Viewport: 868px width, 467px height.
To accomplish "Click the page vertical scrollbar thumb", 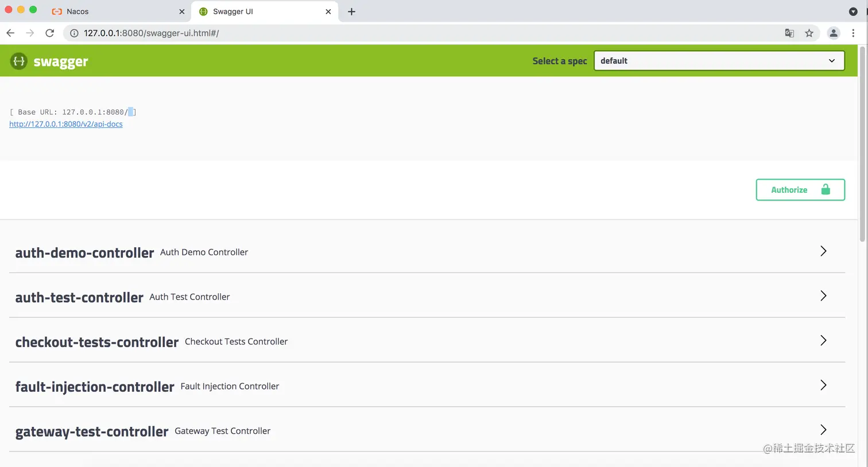I will [862, 143].
